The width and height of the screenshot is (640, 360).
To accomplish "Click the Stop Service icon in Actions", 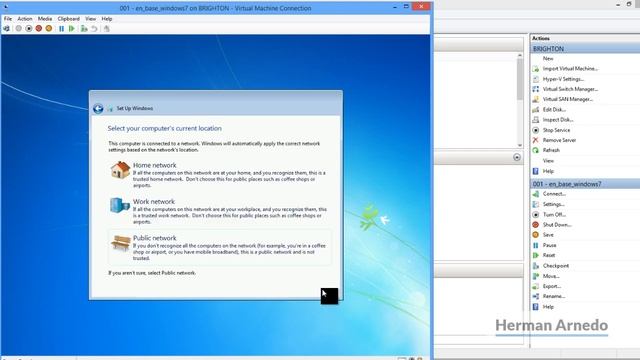I will 536,130.
